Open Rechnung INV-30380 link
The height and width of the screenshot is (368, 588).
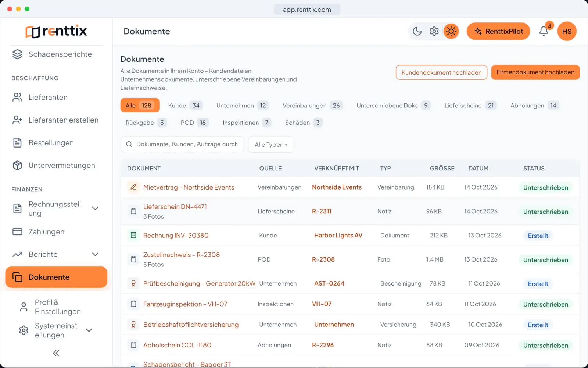point(176,236)
